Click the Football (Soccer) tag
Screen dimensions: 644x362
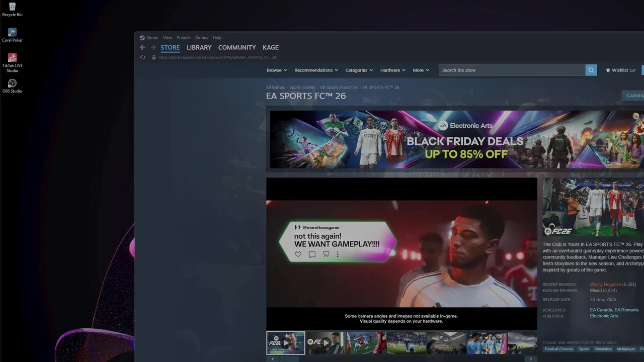click(x=558, y=349)
